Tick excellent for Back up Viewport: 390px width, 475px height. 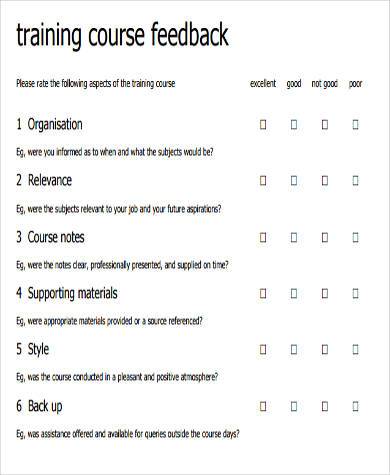263,406
